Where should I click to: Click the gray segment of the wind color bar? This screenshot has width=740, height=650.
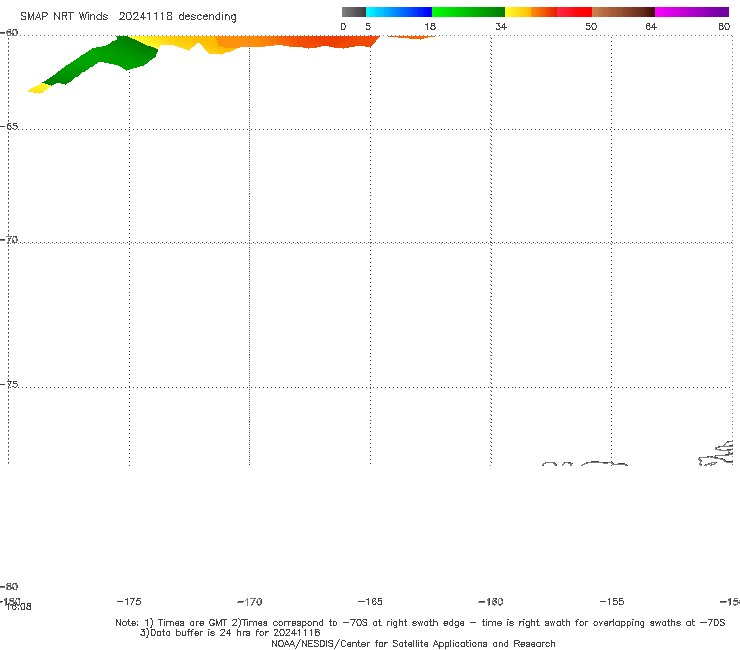pyautogui.click(x=353, y=12)
